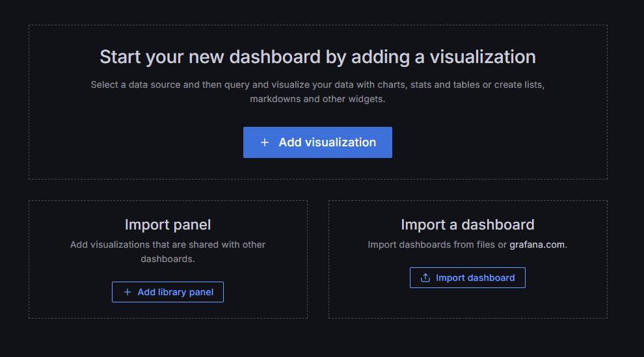Open the grafana.com link

537,245
